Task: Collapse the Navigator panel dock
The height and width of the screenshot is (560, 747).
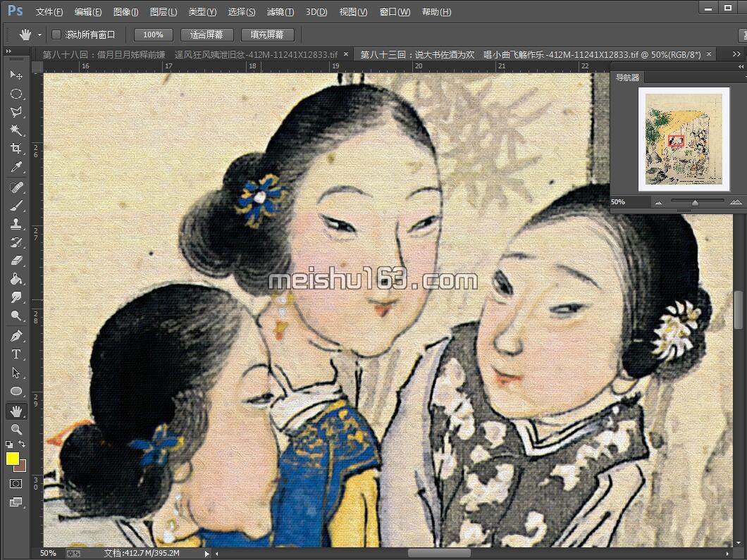Action: tap(741, 66)
